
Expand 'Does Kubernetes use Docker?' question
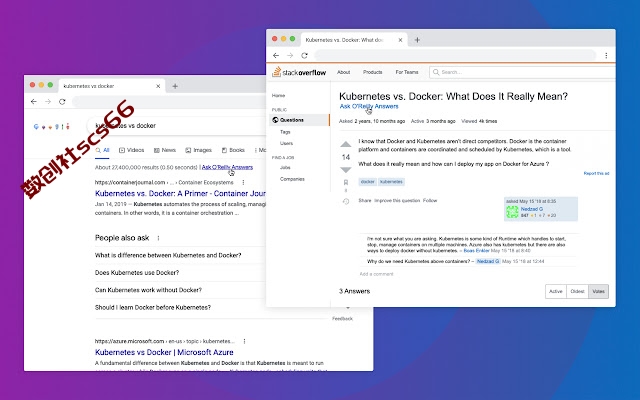[137, 273]
